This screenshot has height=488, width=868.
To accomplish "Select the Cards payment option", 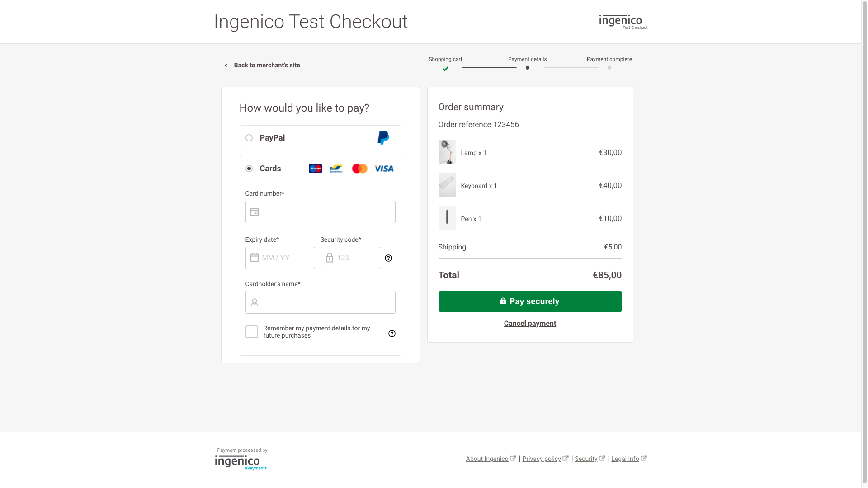I will [x=249, y=169].
